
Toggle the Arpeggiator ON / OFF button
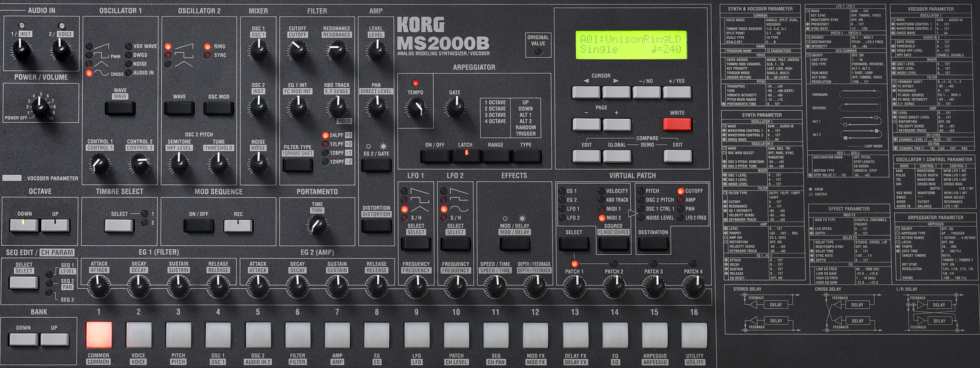pos(435,156)
